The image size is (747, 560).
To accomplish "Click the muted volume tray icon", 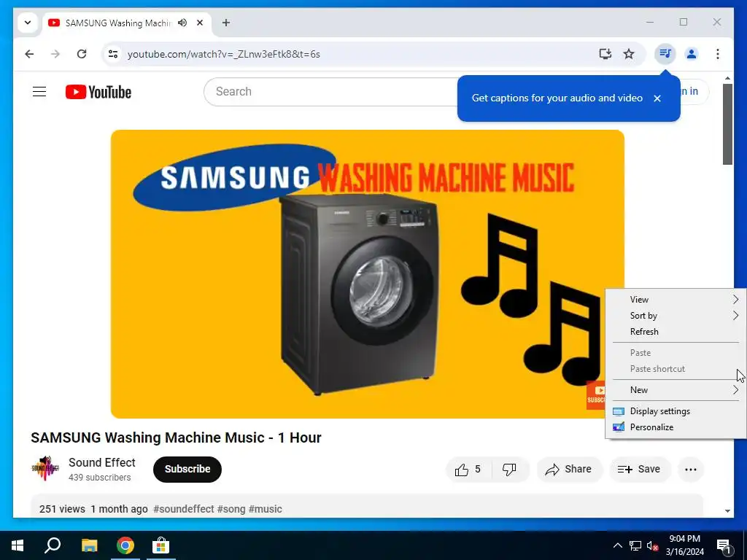I will pyautogui.click(x=652, y=545).
